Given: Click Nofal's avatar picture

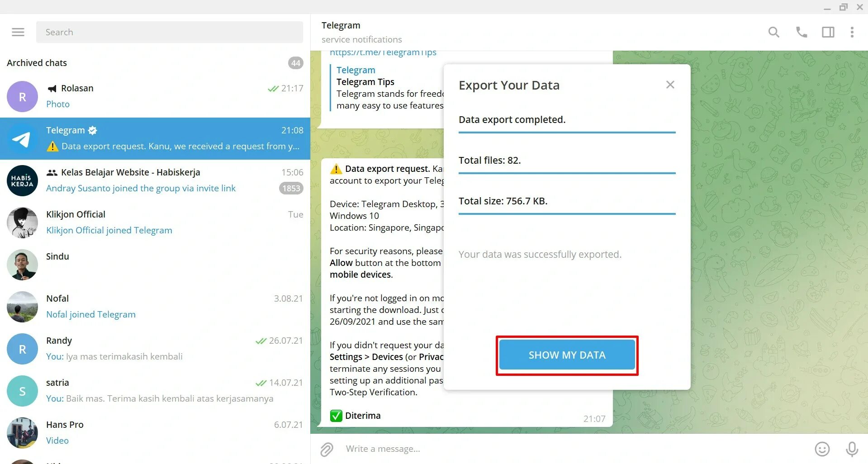Looking at the screenshot, I should (x=22, y=307).
